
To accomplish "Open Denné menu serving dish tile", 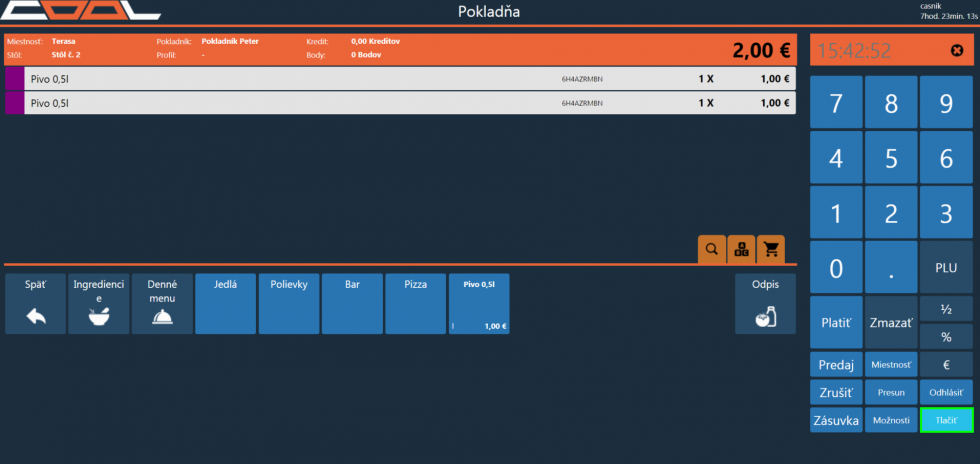I will coord(162,304).
